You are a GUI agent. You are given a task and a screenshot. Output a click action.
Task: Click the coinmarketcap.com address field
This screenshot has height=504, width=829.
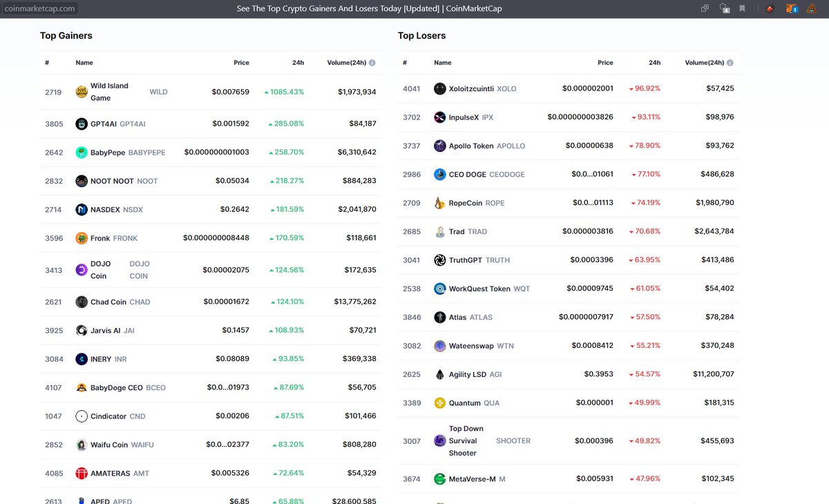[x=39, y=9]
